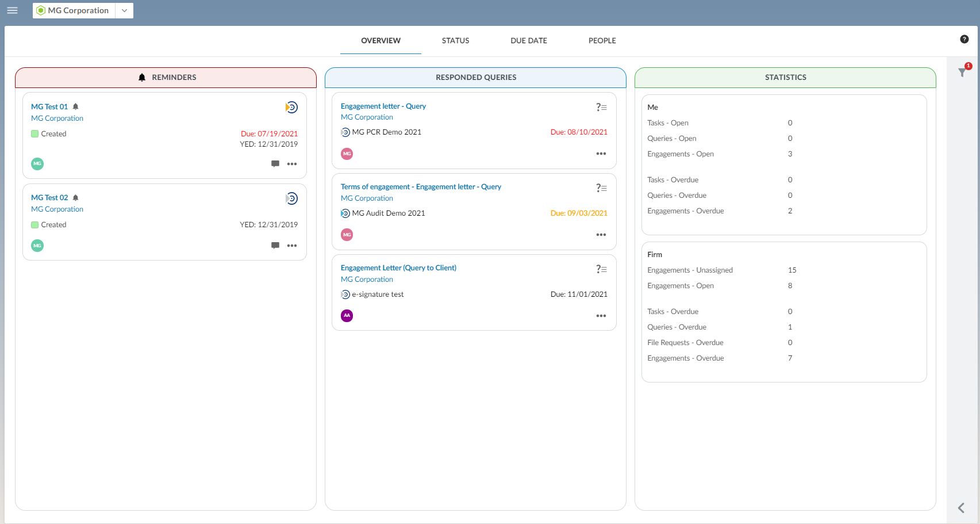
Task: Switch to the Due Date tab
Action: 528,41
